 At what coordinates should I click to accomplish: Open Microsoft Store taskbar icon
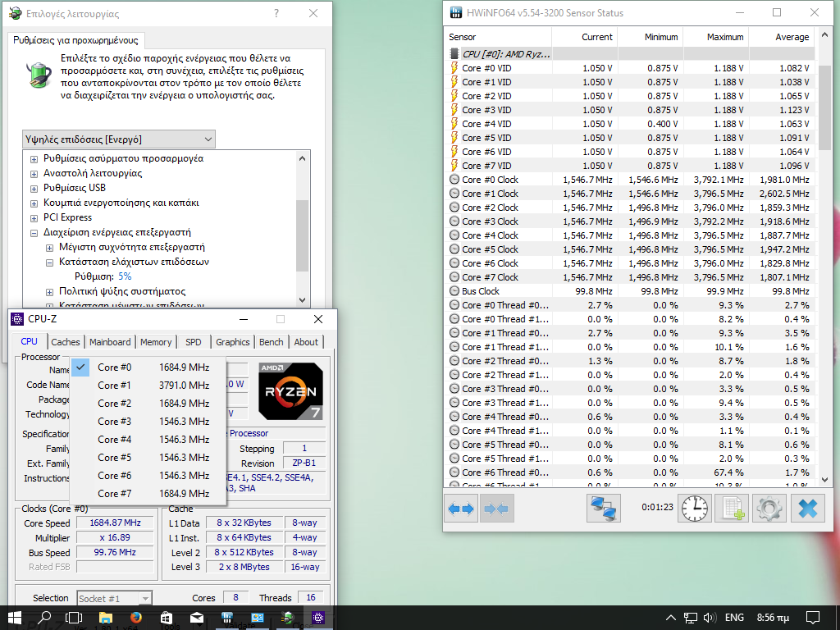(167, 618)
